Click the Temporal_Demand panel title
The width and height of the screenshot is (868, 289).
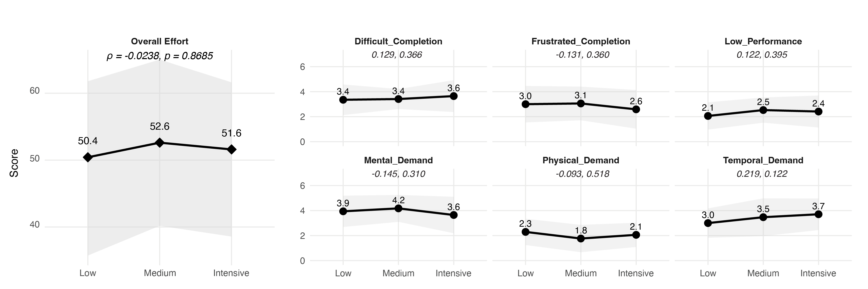[763, 161]
